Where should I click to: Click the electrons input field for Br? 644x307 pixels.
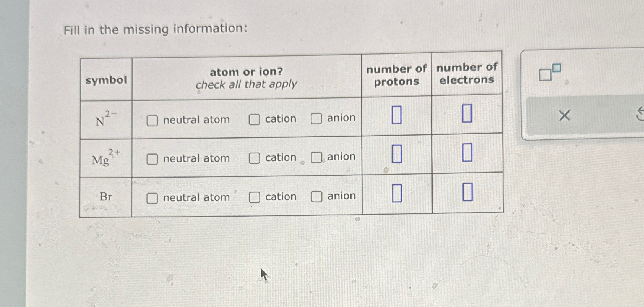coord(467,191)
